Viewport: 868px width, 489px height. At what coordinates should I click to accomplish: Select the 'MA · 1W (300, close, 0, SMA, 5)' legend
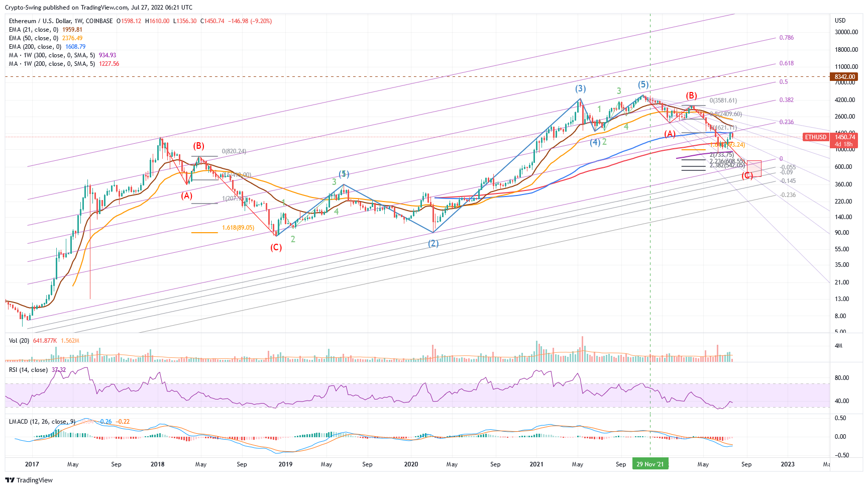coord(52,55)
